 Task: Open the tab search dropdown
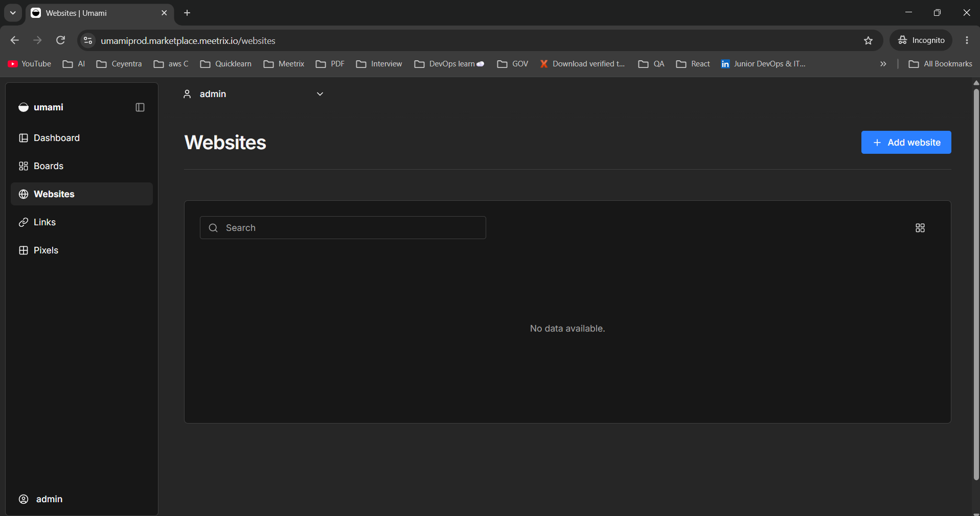pyautogui.click(x=13, y=13)
